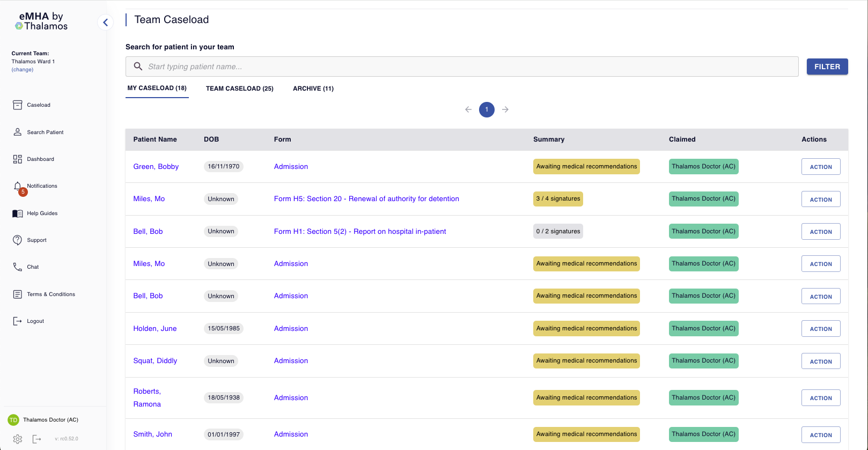Viewport: 868px width, 450px height.
Task: Open the Caseload sidebar icon
Action: [x=18, y=105]
